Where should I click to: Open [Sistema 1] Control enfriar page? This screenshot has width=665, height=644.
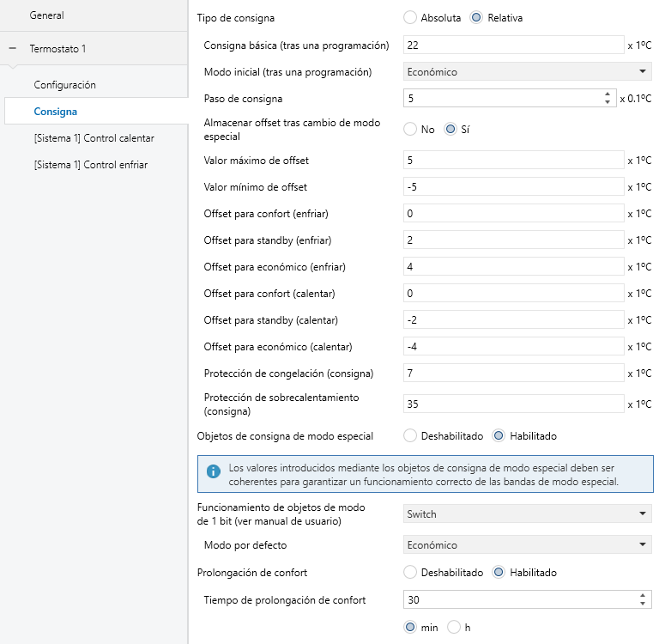(96, 165)
